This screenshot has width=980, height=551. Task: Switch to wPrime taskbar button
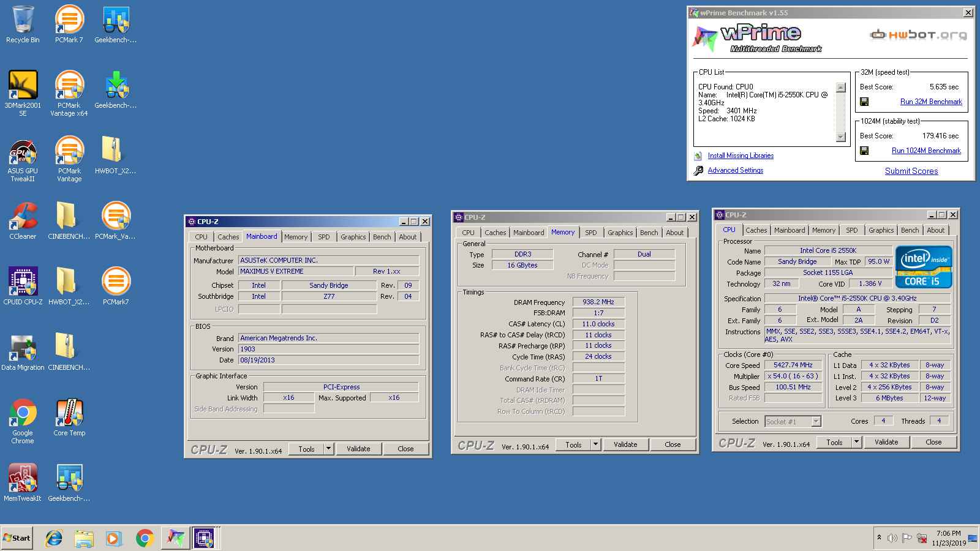click(x=175, y=538)
